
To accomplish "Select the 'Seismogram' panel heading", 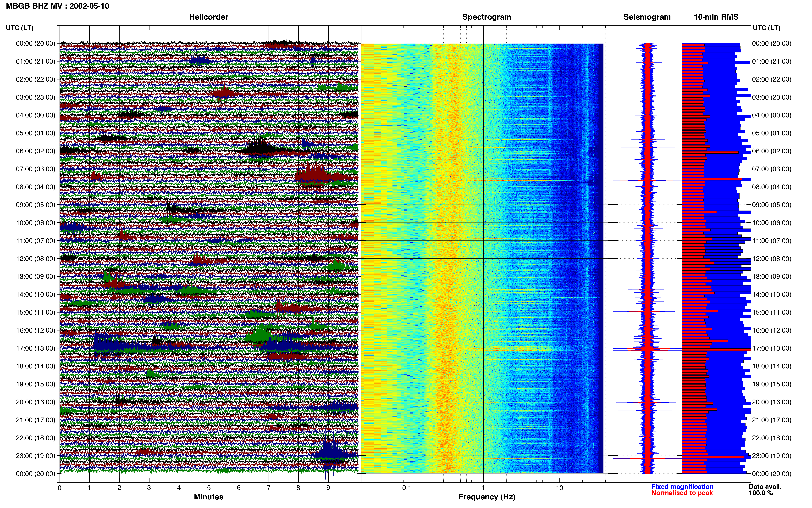I will [x=647, y=17].
